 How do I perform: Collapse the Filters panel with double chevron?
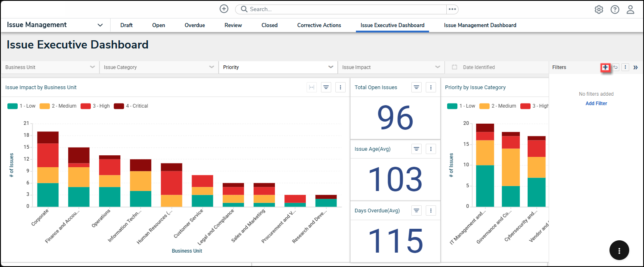[635, 67]
